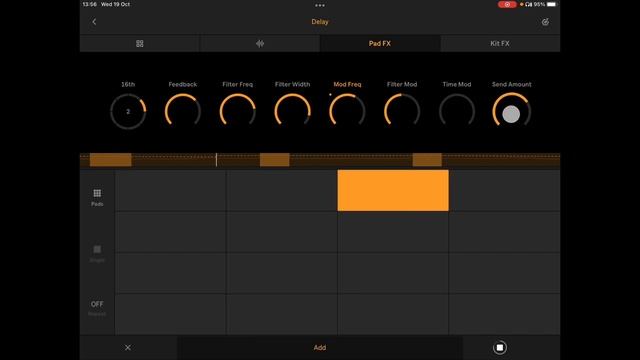Click the Delay title text
Image resolution: width=640 pixels, height=360 pixels.
coord(320,22)
